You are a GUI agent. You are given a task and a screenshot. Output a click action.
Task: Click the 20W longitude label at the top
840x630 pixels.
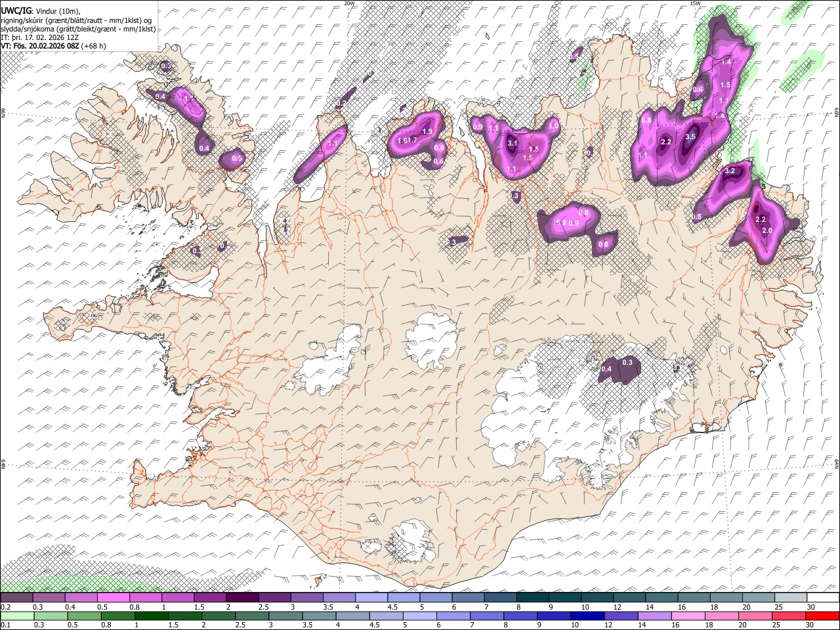[x=349, y=3]
